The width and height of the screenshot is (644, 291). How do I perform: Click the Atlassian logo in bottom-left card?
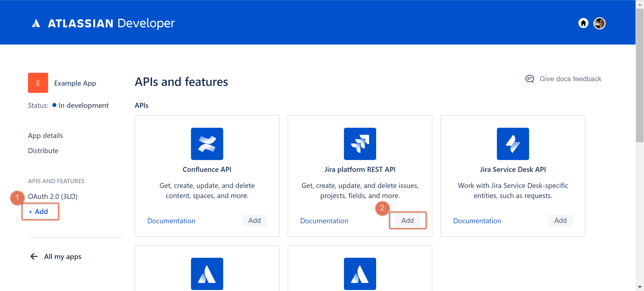coord(207,274)
